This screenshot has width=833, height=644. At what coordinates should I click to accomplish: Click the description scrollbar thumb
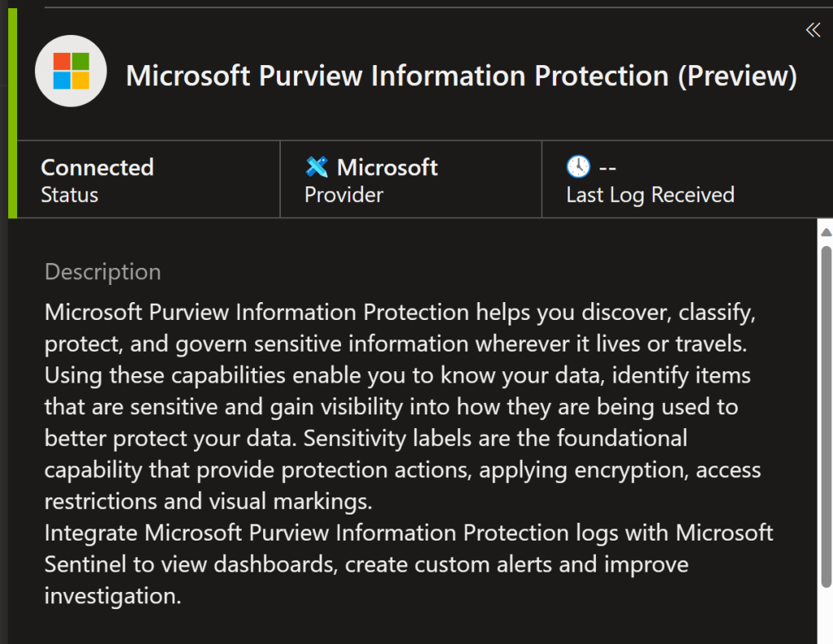[826, 415]
